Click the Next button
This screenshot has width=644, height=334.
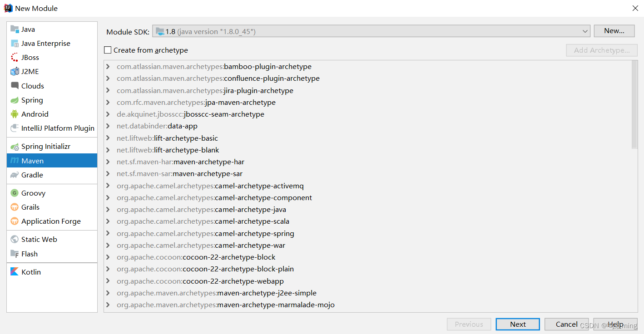(x=518, y=324)
